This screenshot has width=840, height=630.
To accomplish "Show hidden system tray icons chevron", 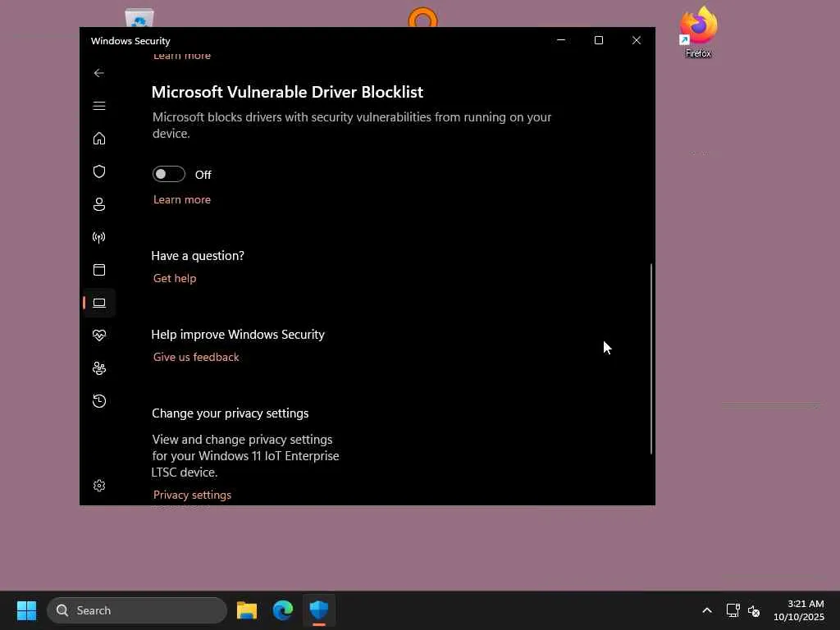I will click(707, 610).
